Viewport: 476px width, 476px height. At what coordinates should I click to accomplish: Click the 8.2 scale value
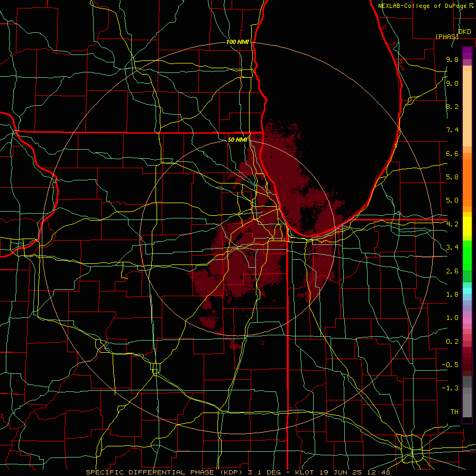pos(452,106)
